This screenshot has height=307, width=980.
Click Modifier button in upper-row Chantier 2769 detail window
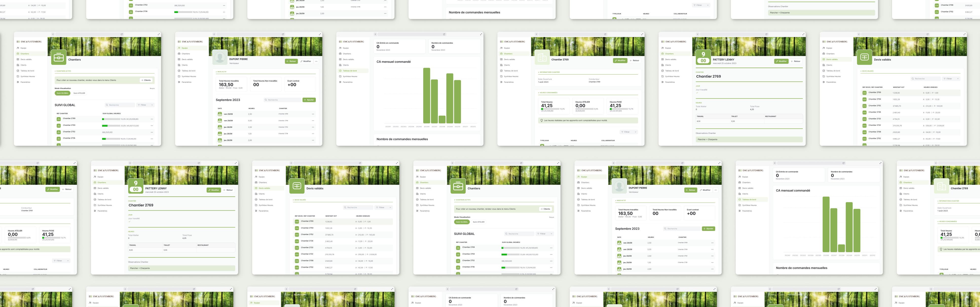click(620, 61)
